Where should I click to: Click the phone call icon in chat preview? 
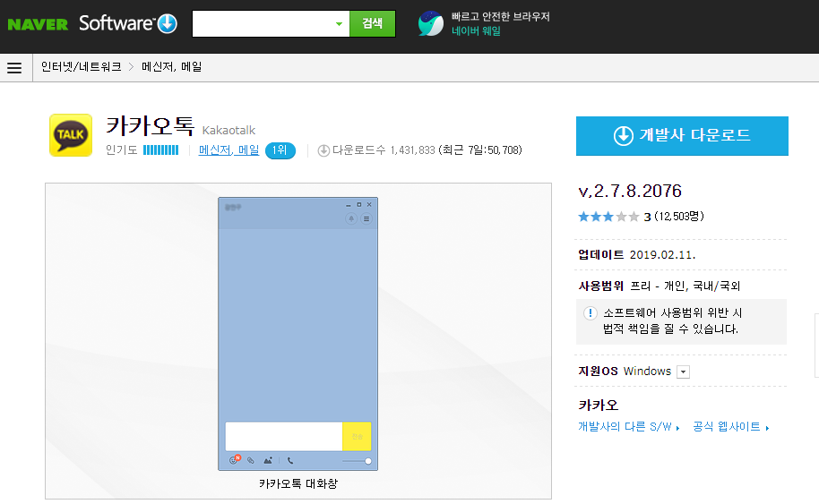tap(290, 460)
